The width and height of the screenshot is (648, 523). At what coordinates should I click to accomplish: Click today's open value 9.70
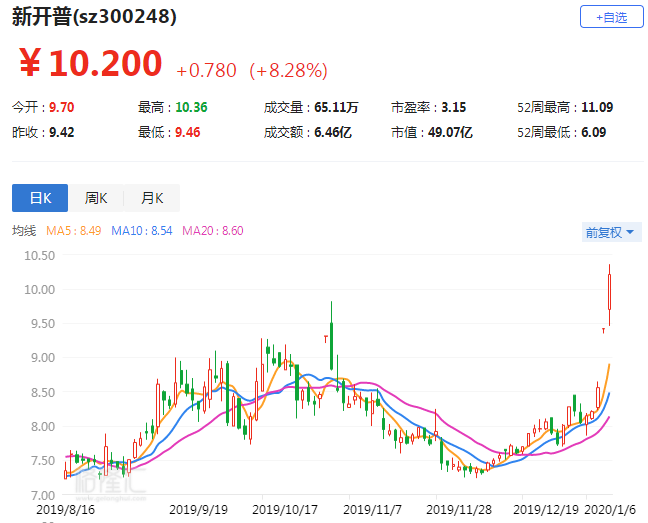(x=62, y=107)
